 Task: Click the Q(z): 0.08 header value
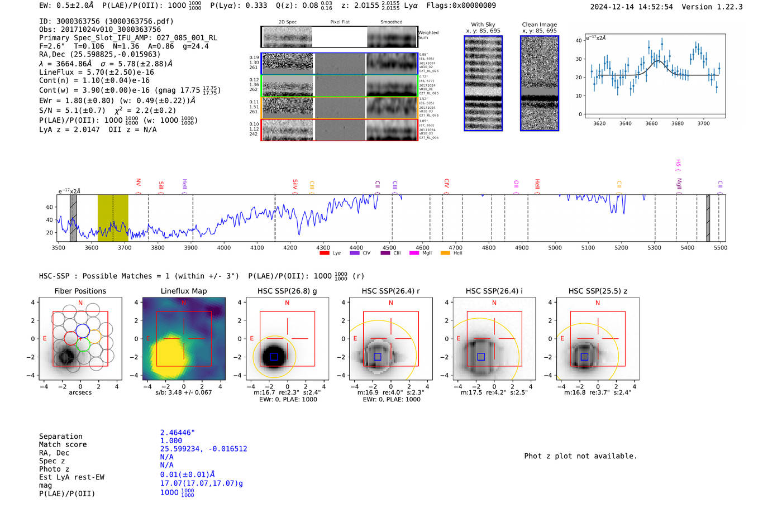click(304, 6)
